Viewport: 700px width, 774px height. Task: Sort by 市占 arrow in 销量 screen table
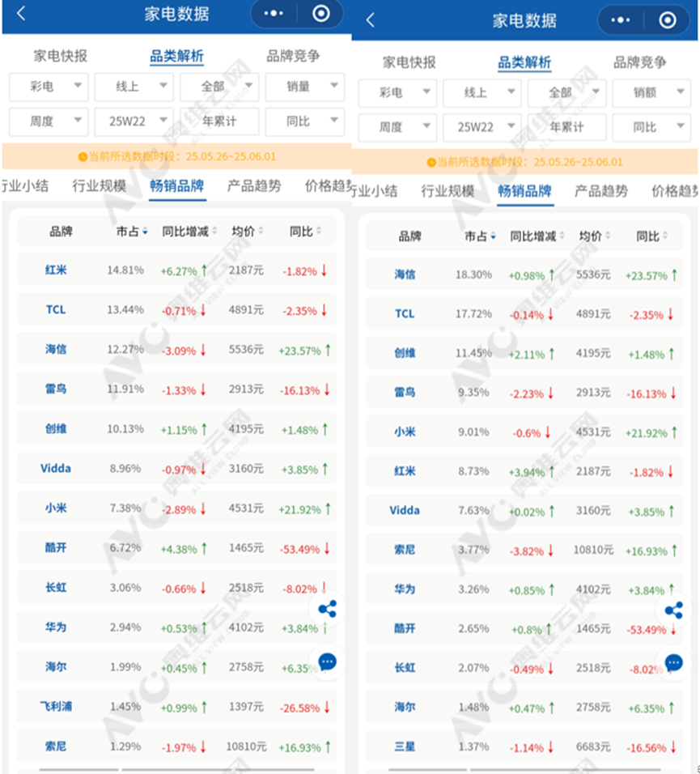point(145,231)
